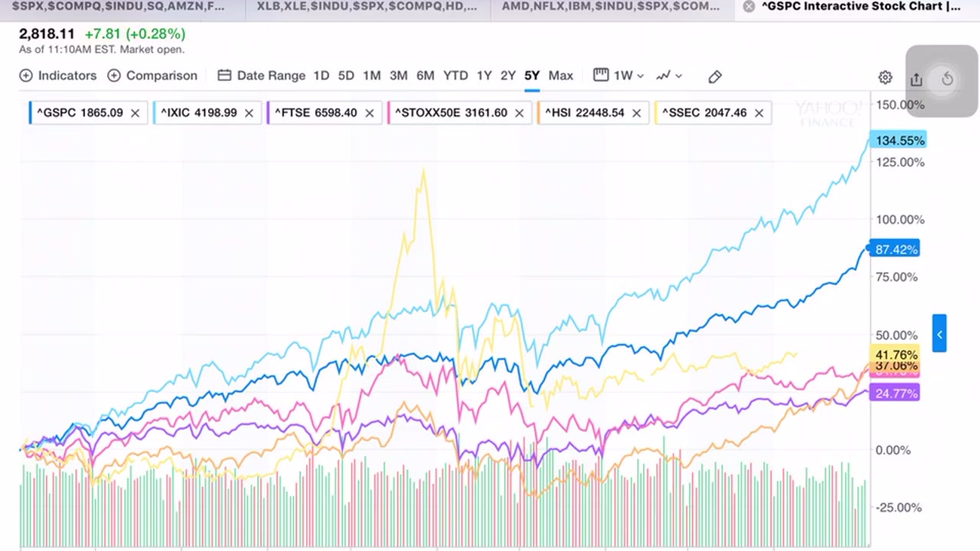Remove ^STOXX50E from the comparison
This screenshot has width=980, height=551.
coord(519,112)
